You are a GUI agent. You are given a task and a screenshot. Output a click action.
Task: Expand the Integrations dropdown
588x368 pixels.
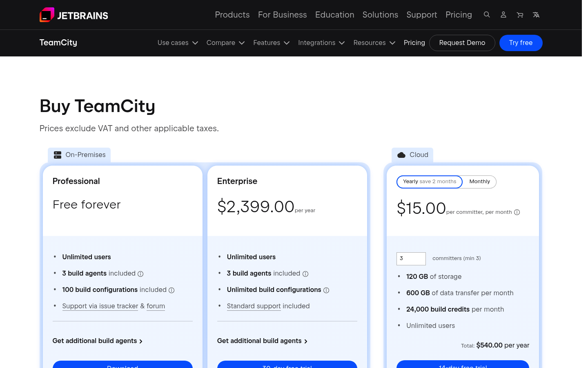click(321, 43)
